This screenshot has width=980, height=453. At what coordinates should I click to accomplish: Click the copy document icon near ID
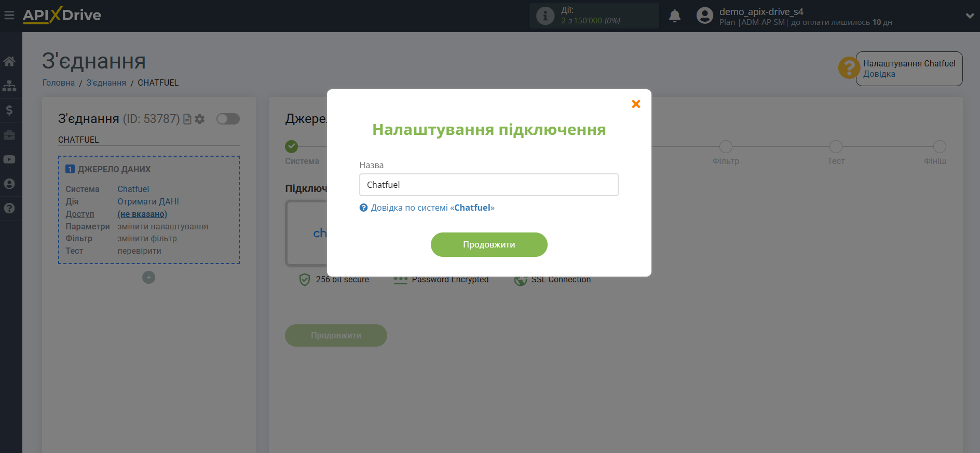pyautogui.click(x=187, y=119)
